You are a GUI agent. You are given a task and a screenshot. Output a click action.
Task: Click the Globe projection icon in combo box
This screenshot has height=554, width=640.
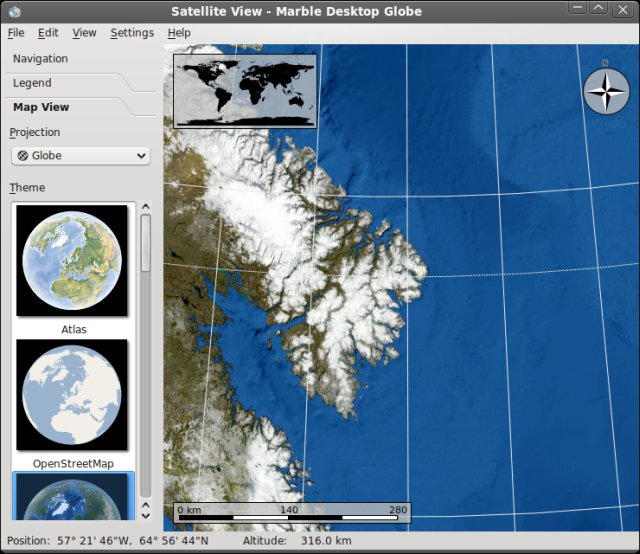(23, 156)
